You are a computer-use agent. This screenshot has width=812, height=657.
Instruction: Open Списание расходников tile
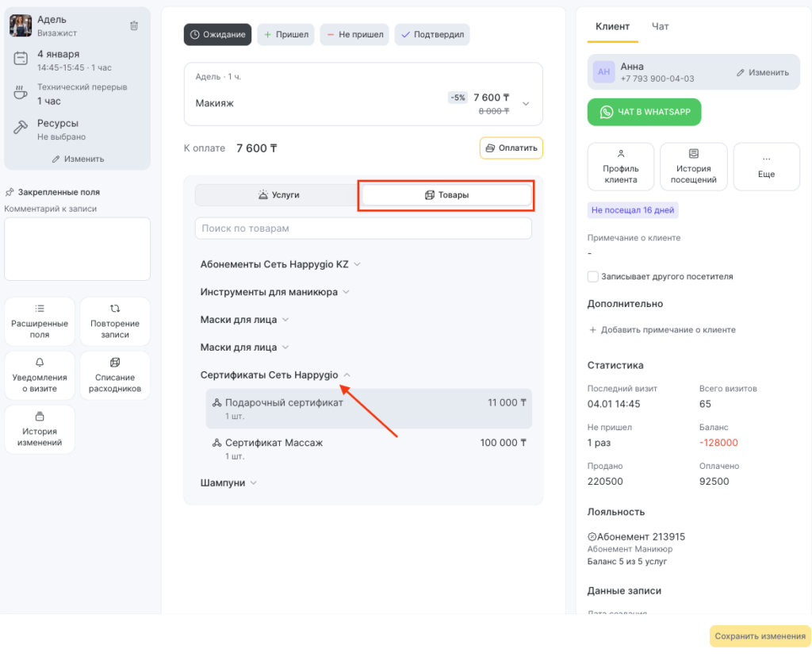(115, 375)
